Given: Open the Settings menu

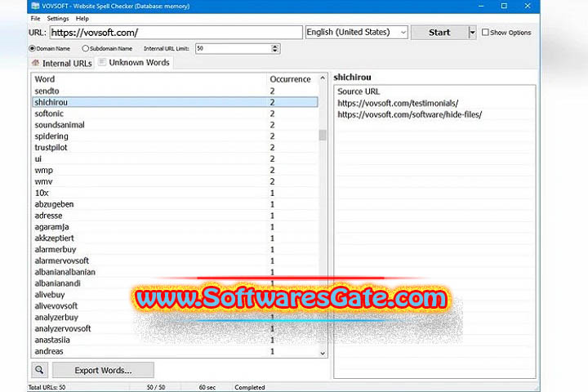Looking at the screenshot, I should pos(58,19).
